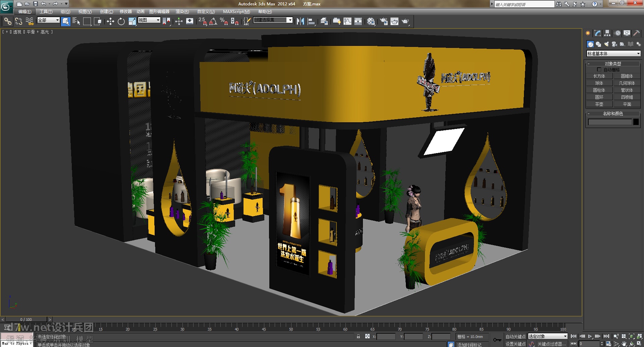The width and height of the screenshot is (644, 347).
Task: Toggle the 2.5D Snaps button
Action: pyautogui.click(x=202, y=21)
